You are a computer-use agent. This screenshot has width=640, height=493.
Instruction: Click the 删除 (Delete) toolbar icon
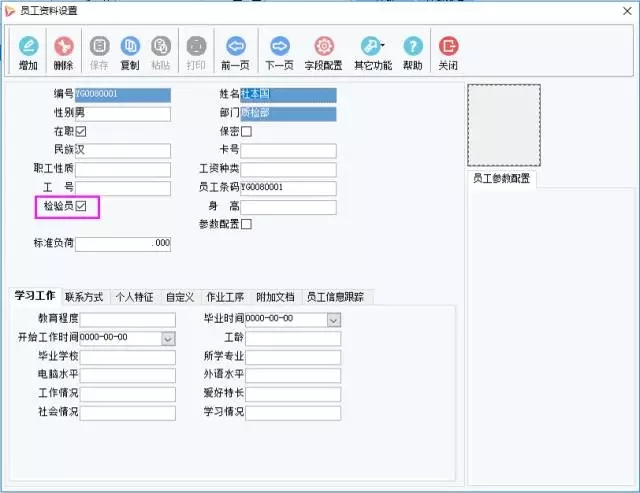[63, 47]
